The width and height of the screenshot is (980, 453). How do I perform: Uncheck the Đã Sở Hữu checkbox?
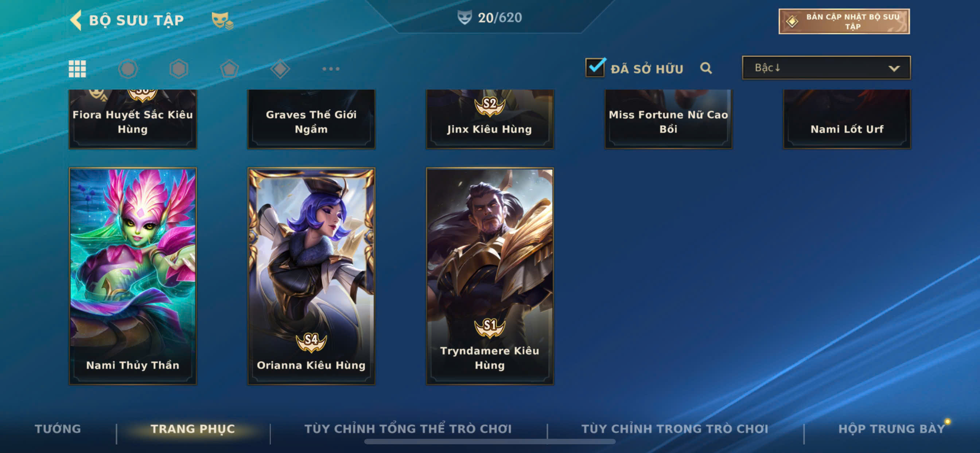click(595, 68)
